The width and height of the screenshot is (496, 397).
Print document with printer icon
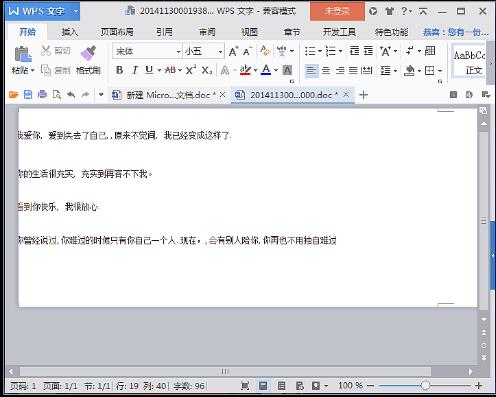point(42,95)
